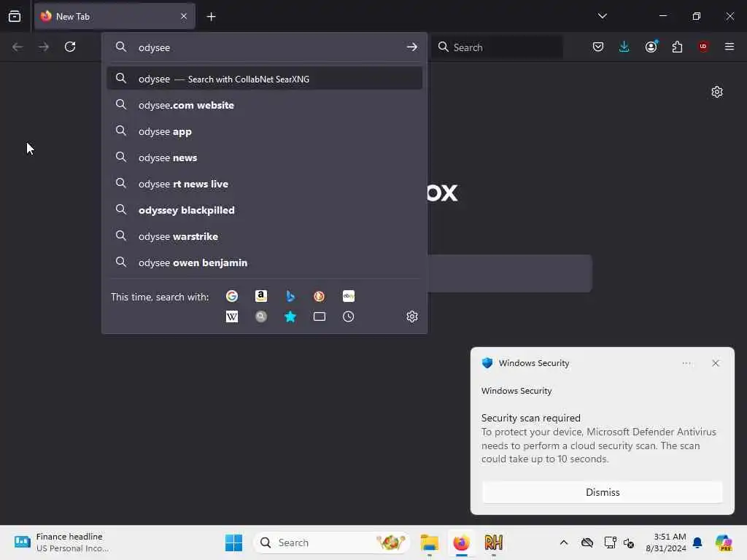Viewport: 747px width, 560px height.
Task: Search this time with DuckDuckGo
Action: pos(320,296)
